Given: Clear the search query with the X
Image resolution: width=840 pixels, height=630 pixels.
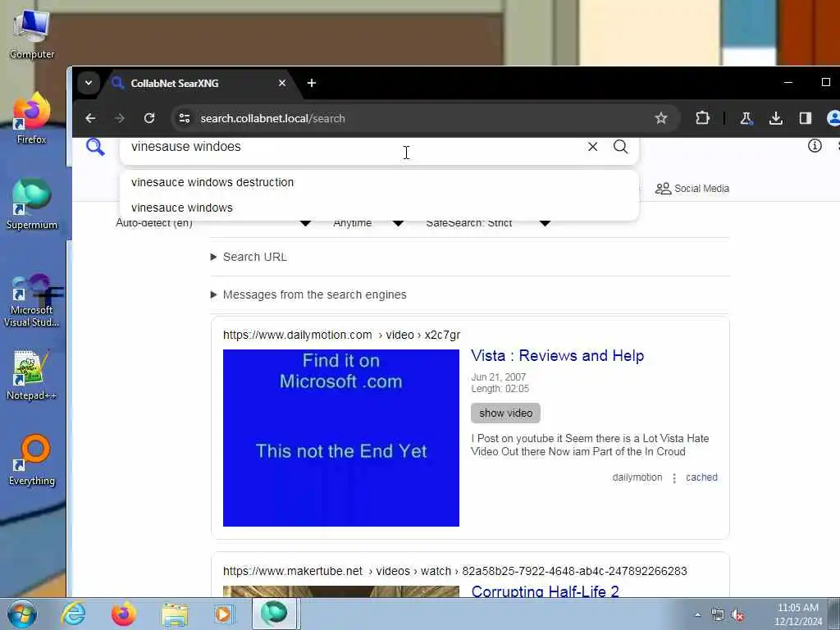Looking at the screenshot, I should pos(592,147).
